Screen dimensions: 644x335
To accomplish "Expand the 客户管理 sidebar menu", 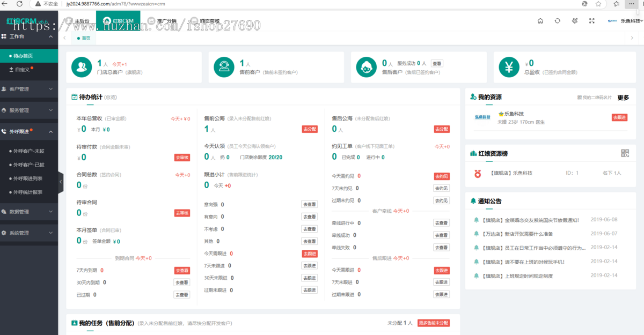I will coord(29,89).
